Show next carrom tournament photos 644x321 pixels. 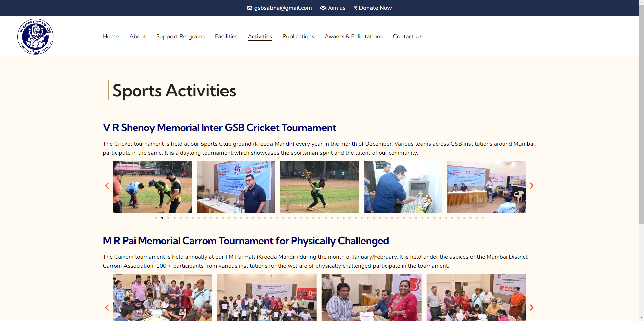click(x=531, y=307)
